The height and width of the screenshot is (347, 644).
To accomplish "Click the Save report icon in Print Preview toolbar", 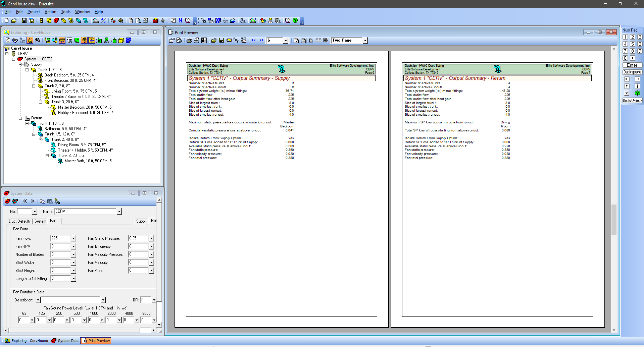I will 221,40.
